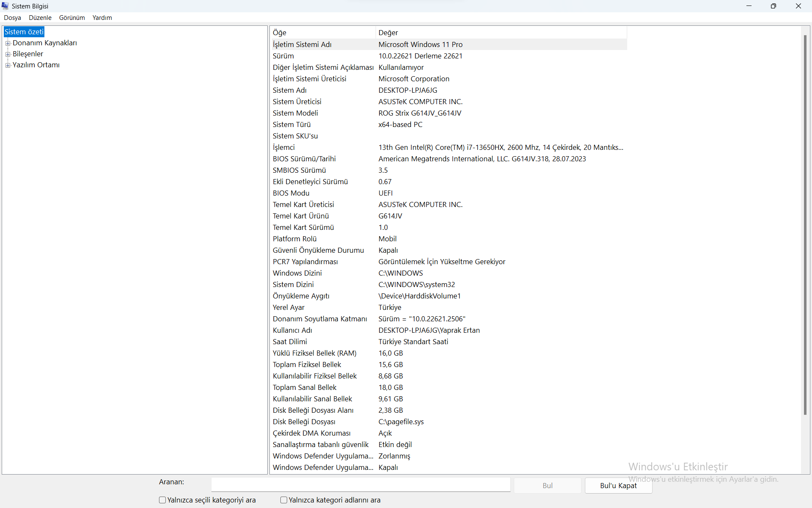Select the İşlemci row

point(449,147)
